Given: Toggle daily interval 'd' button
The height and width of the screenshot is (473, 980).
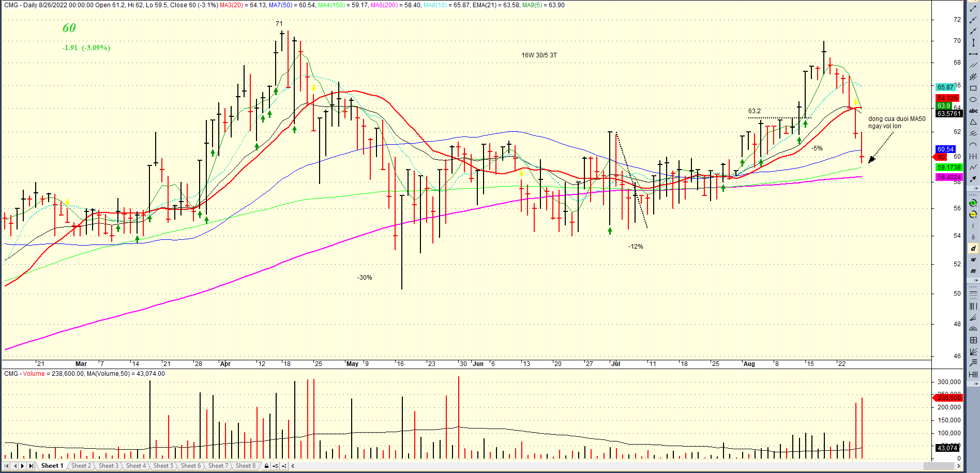Looking at the screenshot, I should (x=973, y=249).
